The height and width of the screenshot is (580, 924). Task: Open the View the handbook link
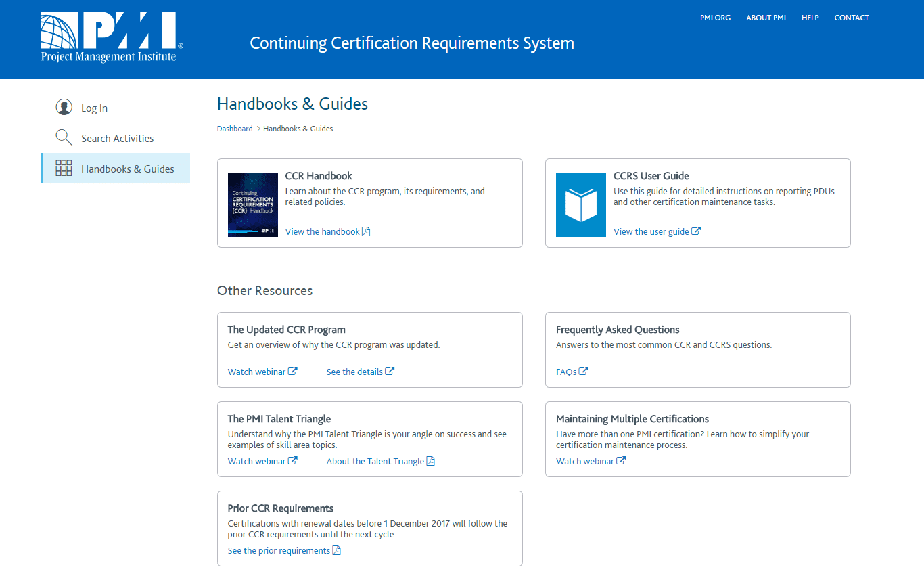point(323,231)
